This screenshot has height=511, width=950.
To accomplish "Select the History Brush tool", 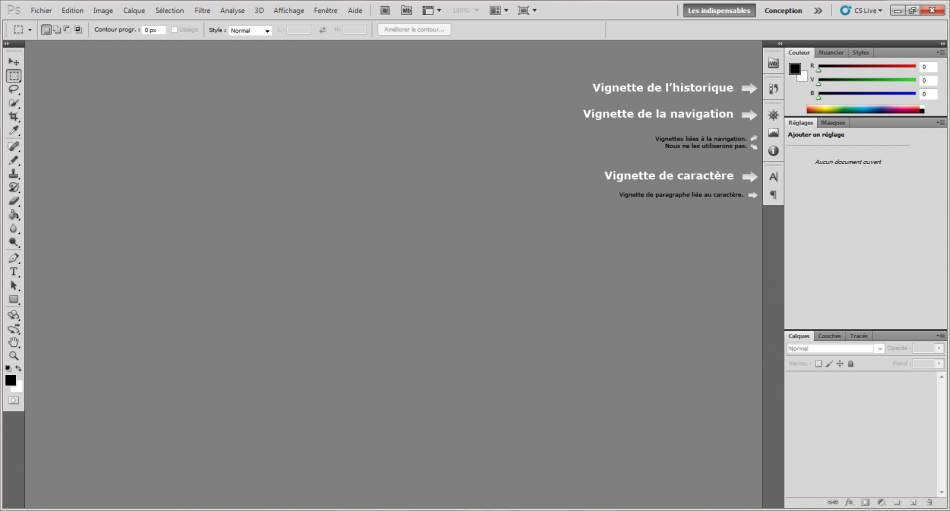I will 13,187.
